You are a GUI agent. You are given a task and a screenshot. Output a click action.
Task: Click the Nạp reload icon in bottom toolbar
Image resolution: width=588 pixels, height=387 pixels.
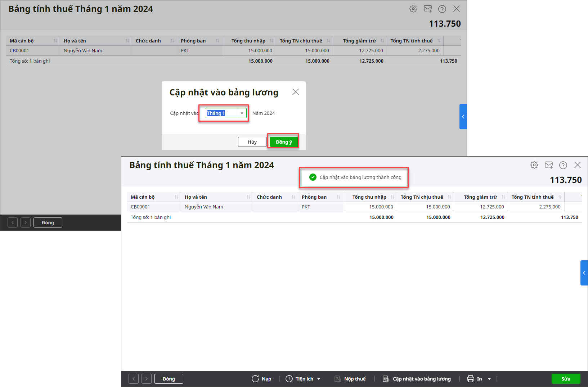(x=255, y=379)
